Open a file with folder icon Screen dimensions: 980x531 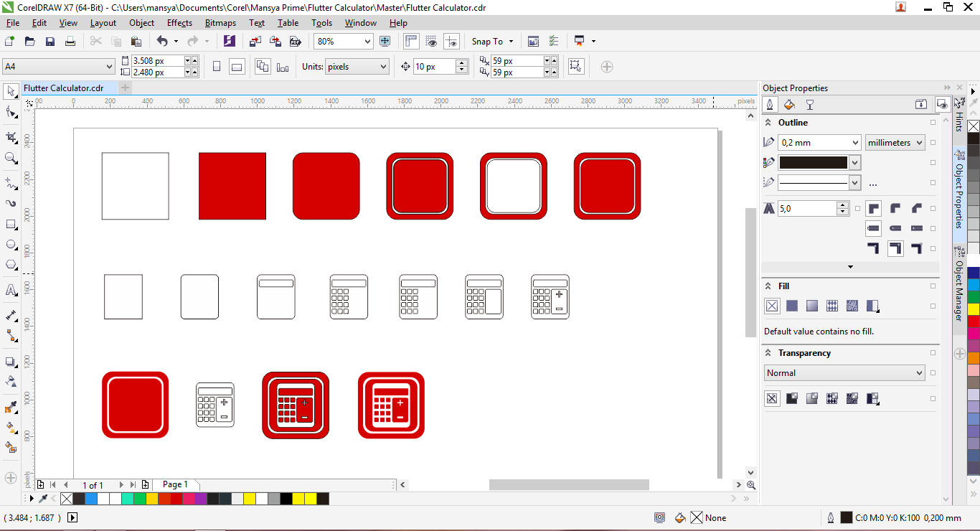coord(30,42)
